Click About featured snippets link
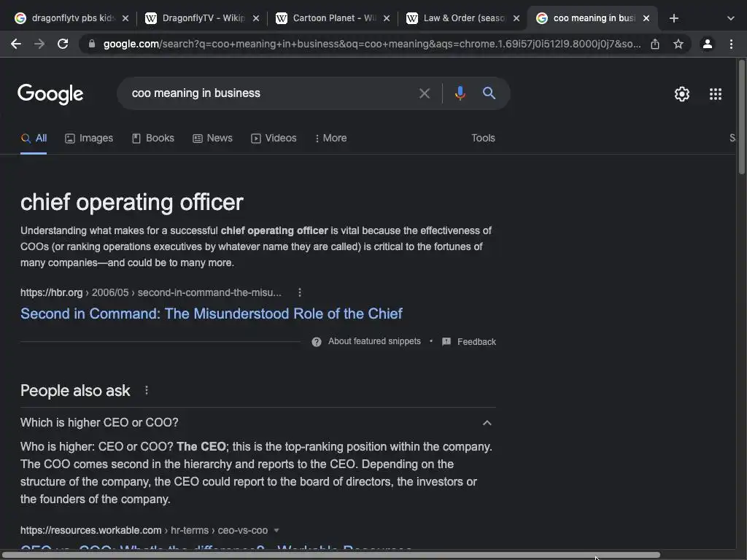 374,341
